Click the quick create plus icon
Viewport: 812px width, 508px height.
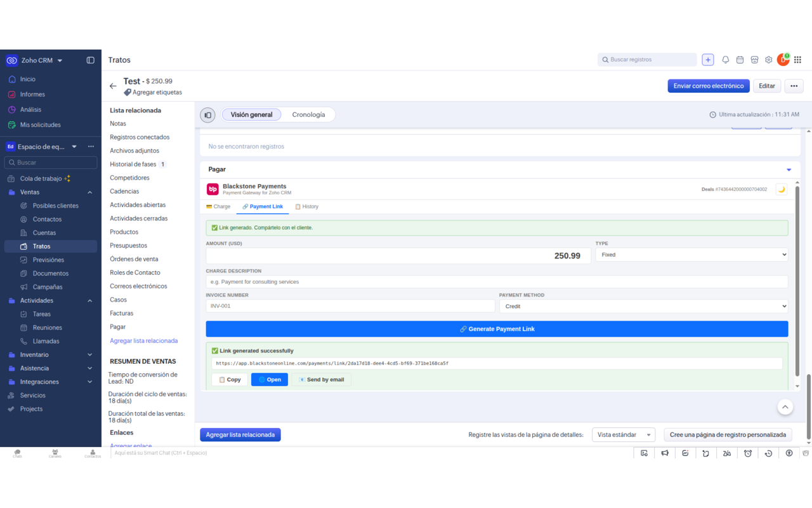tap(708, 60)
